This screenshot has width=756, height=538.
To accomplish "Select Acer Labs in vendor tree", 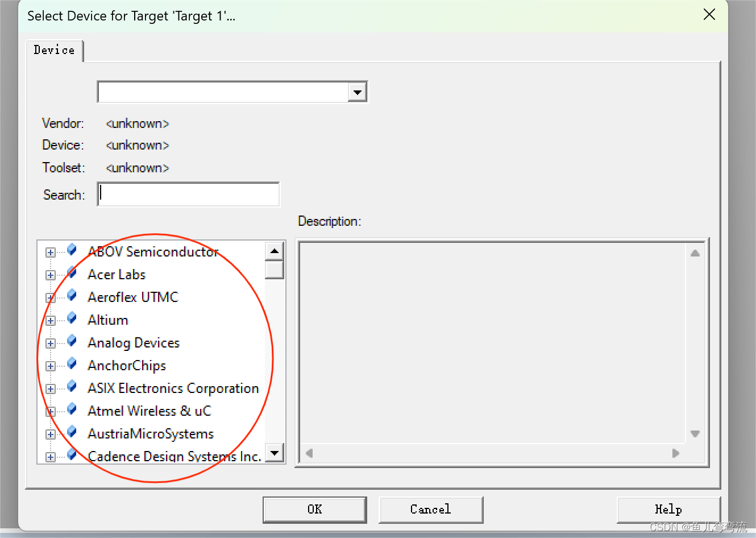I will [117, 275].
